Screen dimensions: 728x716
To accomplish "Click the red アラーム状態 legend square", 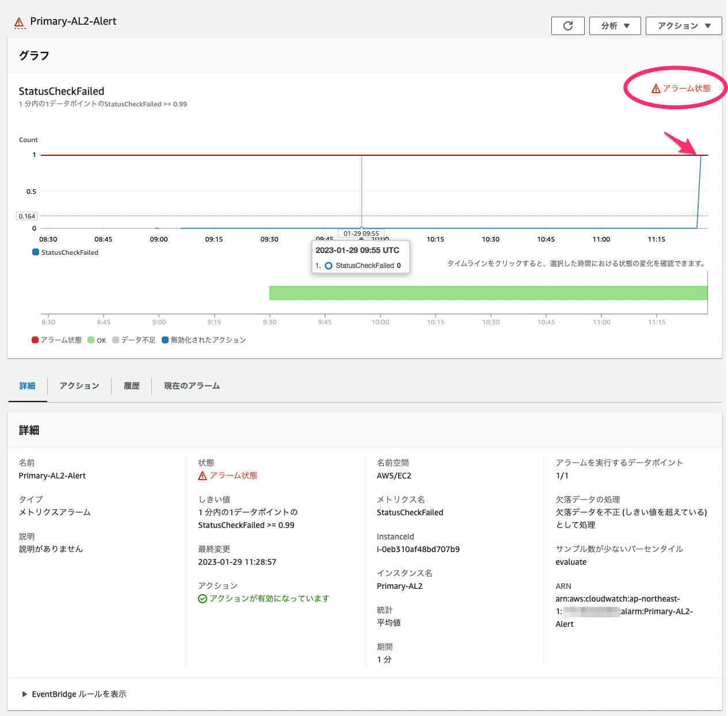I will click(35, 340).
